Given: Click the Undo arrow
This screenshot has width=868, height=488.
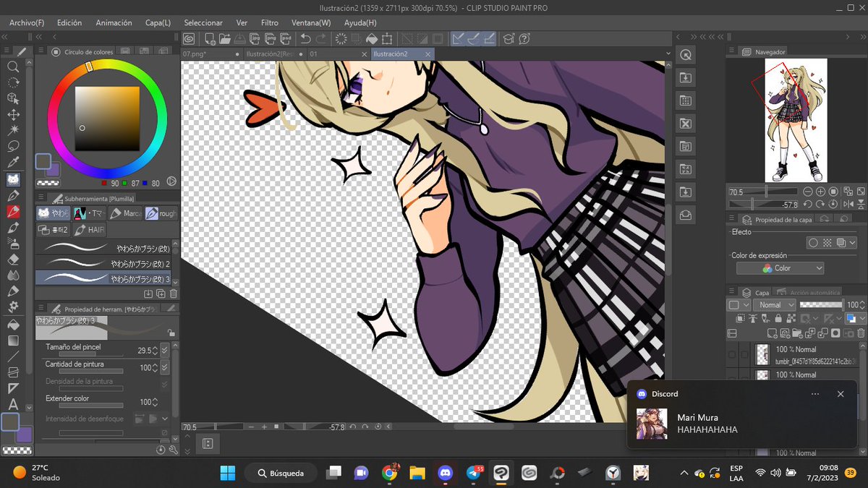Looking at the screenshot, I should tap(305, 39).
